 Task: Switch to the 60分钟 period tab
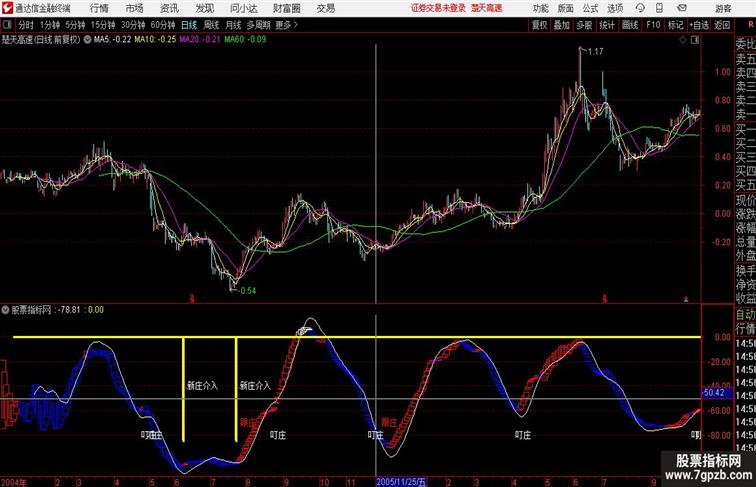pyautogui.click(x=163, y=25)
